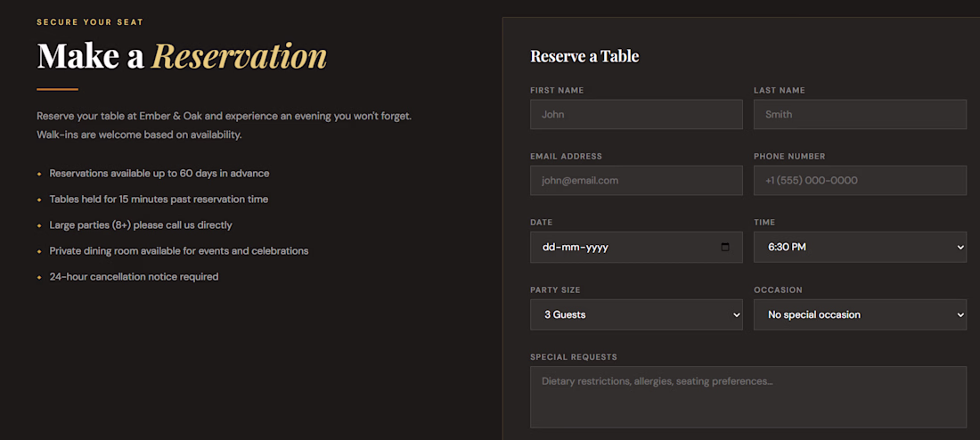Expand the Party Size dropdown showing 3 Guests
Viewport: 980px width, 440px height.
pos(636,314)
